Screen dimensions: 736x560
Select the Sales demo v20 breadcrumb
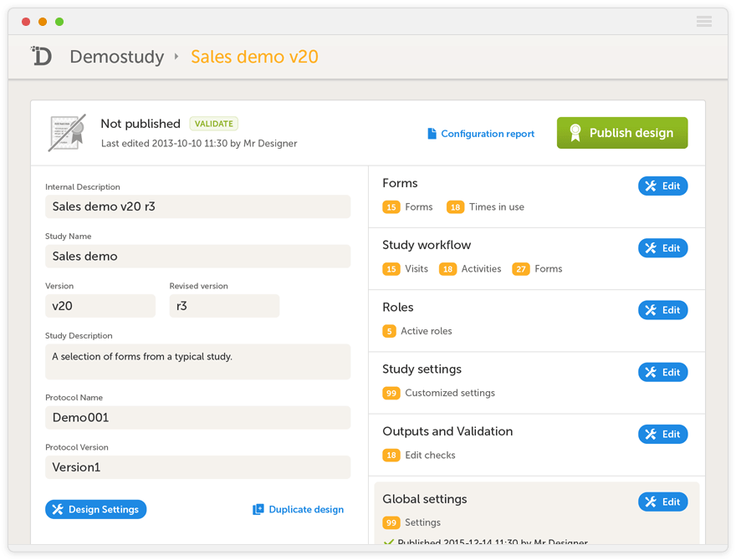[x=254, y=57]
